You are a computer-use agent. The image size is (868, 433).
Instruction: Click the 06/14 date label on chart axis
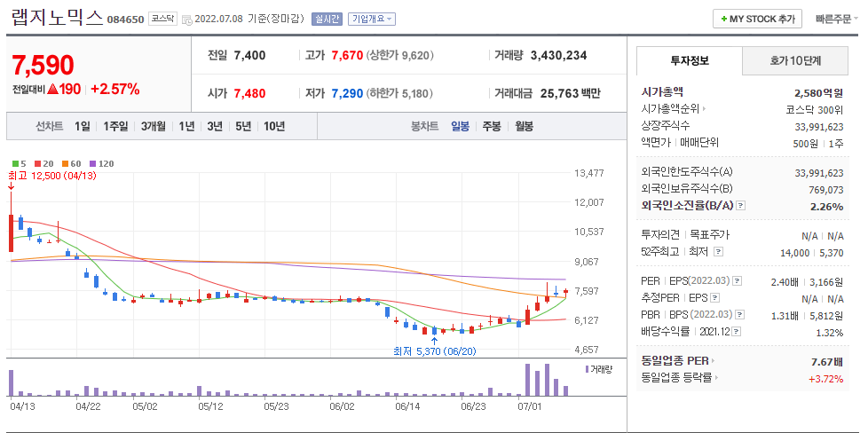[406, 405]
